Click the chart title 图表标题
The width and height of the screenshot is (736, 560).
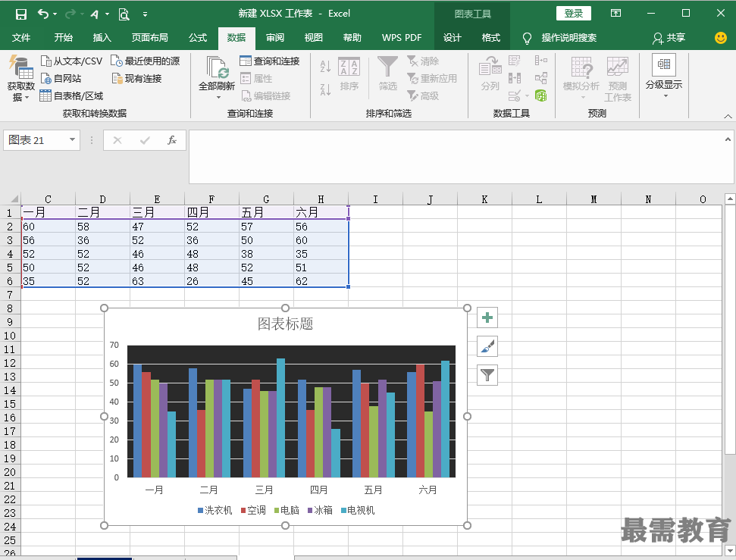click(x=286, y=324)
